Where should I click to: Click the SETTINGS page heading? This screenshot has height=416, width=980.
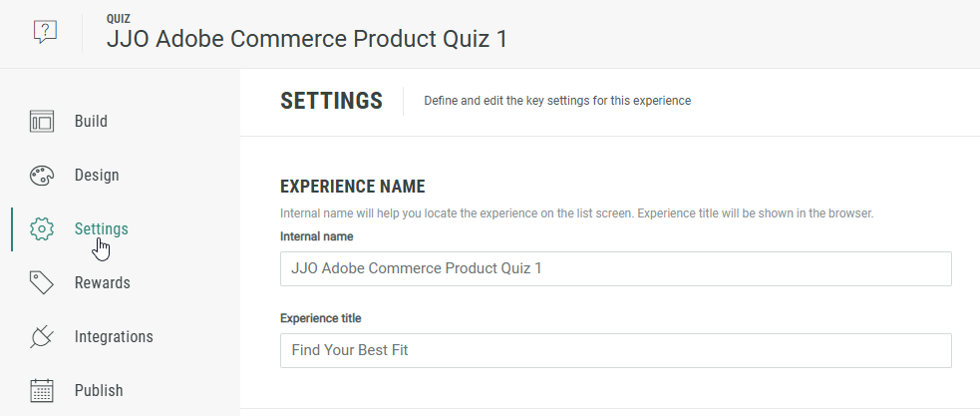[x=331, y=101]
